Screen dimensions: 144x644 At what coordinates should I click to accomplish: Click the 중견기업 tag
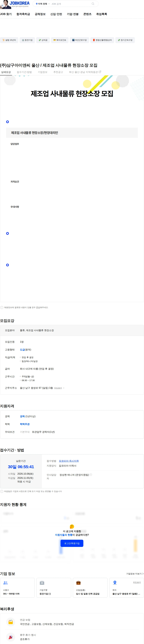(x=27, y=40)
